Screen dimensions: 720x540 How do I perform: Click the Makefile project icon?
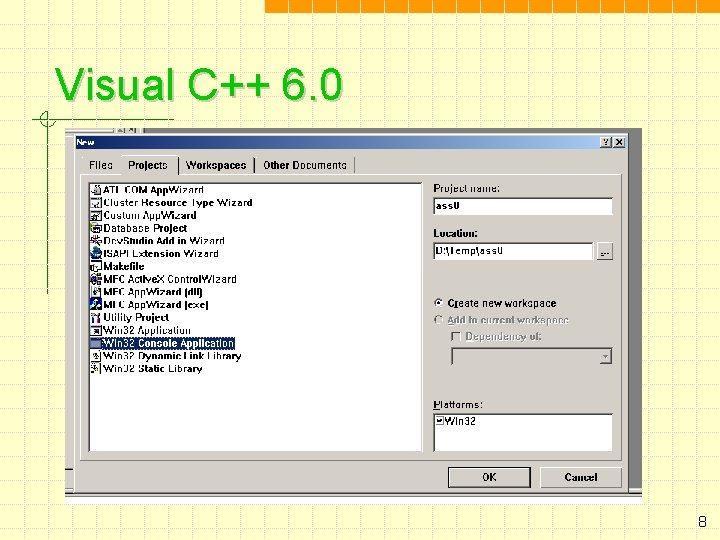(x=96, y=266)
